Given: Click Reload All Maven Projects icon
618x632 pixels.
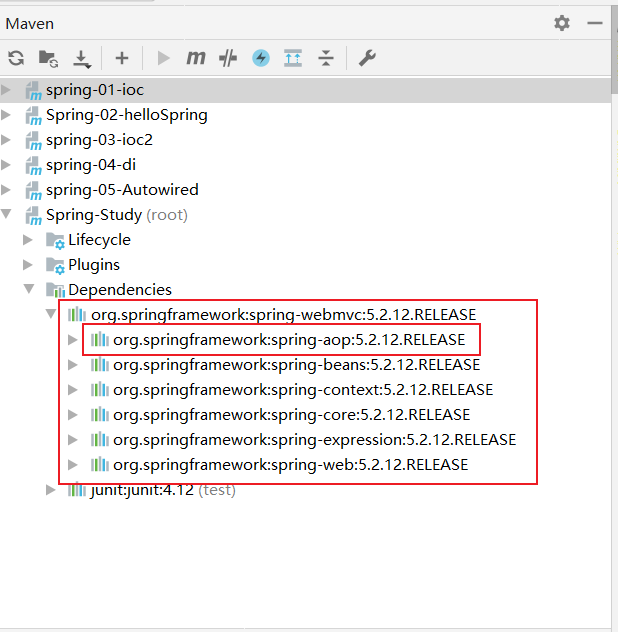Looking at the screenshot, I should point(15,58).
